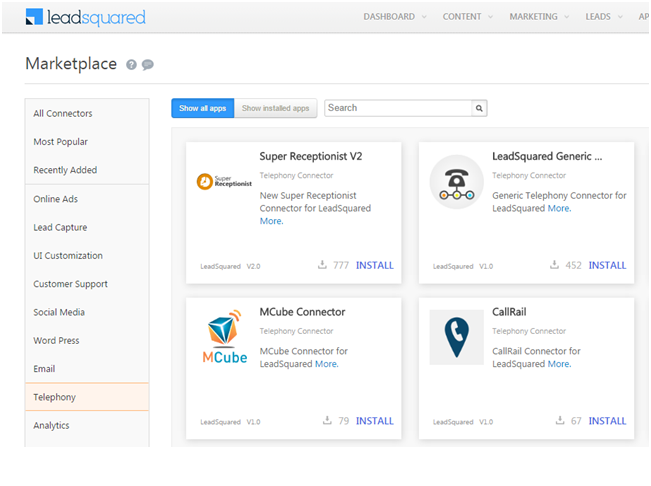Expand the Leads dropdown arrow
This screenshot has width=651, height=486.
tap(620, 17)
